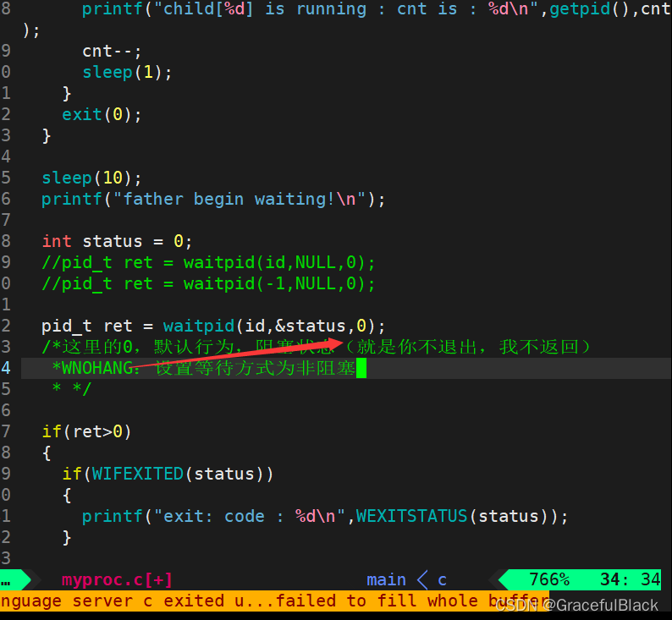The width and height of the screenshot is (672, 620).
Task: Click the 766% percentage in status line
Action: point(549,579)
